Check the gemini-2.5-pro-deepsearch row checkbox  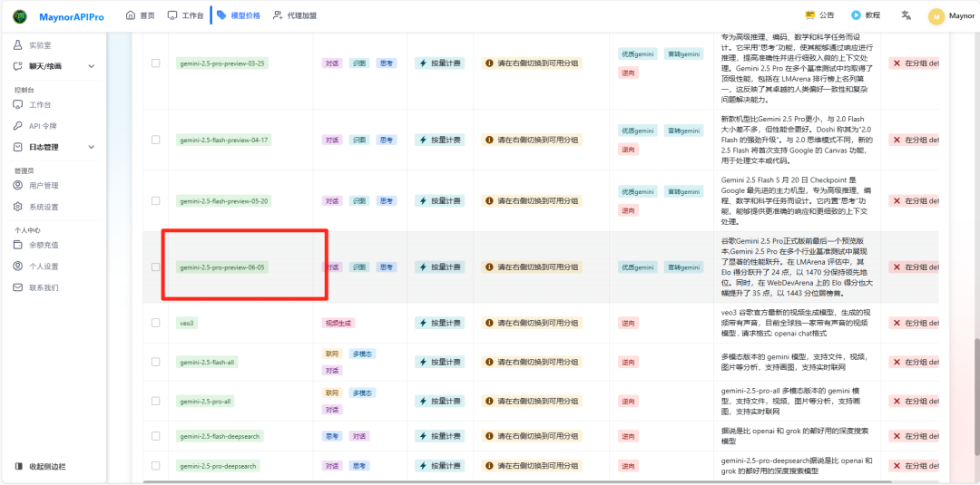tap(156, 466)
